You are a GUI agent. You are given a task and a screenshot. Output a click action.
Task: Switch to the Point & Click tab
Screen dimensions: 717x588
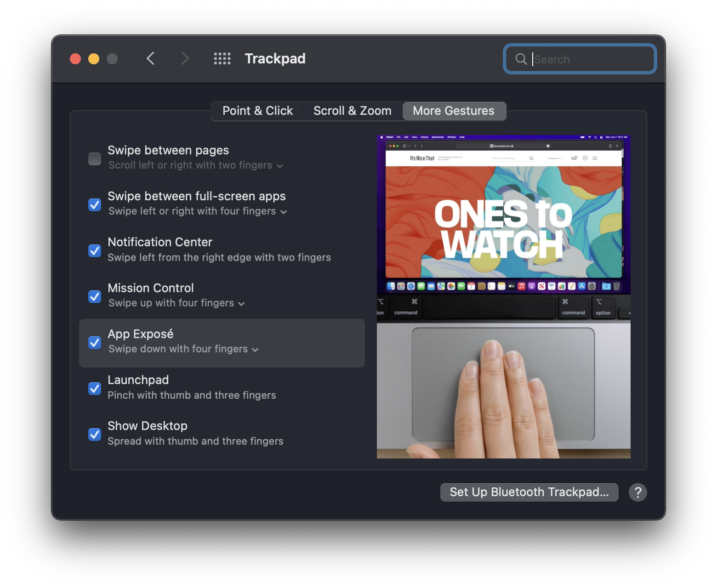(x=257, y=111)
